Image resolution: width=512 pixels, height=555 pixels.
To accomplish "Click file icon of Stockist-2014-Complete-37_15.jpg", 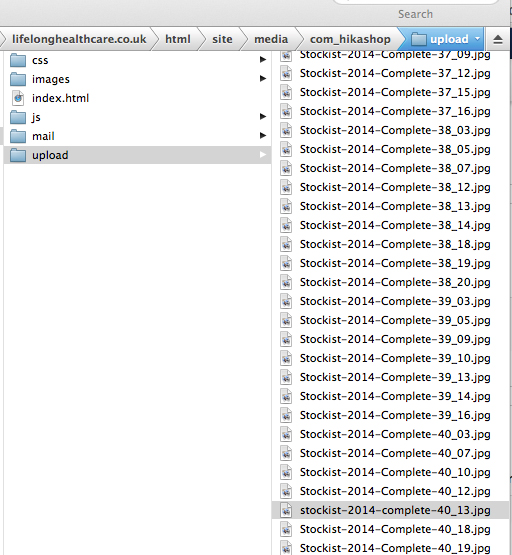I will pyautogui.click(x=286, y=92).
